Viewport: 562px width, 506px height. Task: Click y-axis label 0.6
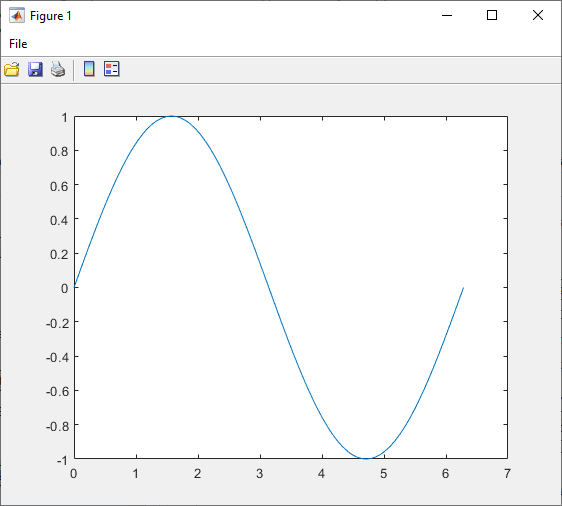[x=59, y=186]
